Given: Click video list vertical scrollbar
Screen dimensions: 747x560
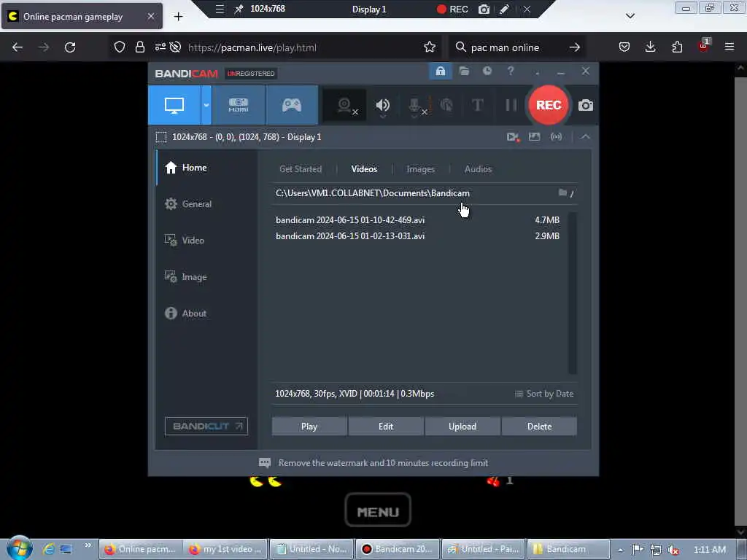Looking at the screenshot, I should point(573,293).
